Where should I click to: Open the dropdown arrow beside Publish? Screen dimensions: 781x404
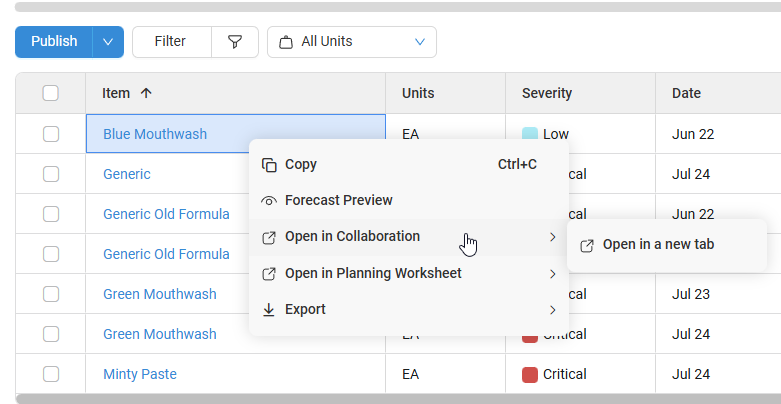coord(108,41)
